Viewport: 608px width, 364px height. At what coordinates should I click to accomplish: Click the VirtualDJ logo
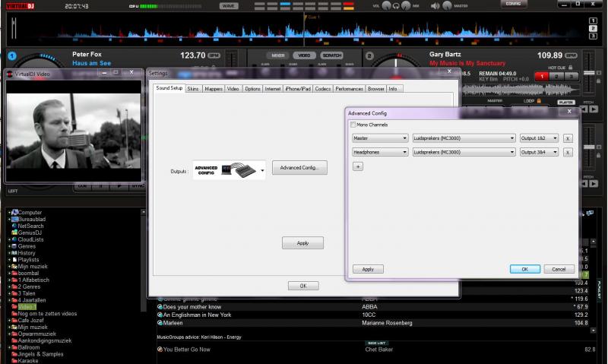(21, 6)
